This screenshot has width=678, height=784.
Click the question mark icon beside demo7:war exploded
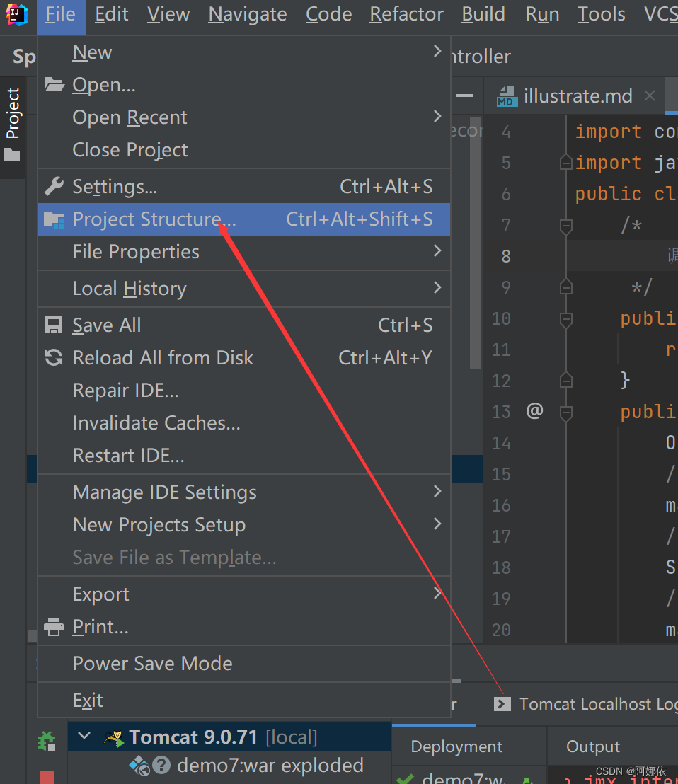click(x=161, y=766)
